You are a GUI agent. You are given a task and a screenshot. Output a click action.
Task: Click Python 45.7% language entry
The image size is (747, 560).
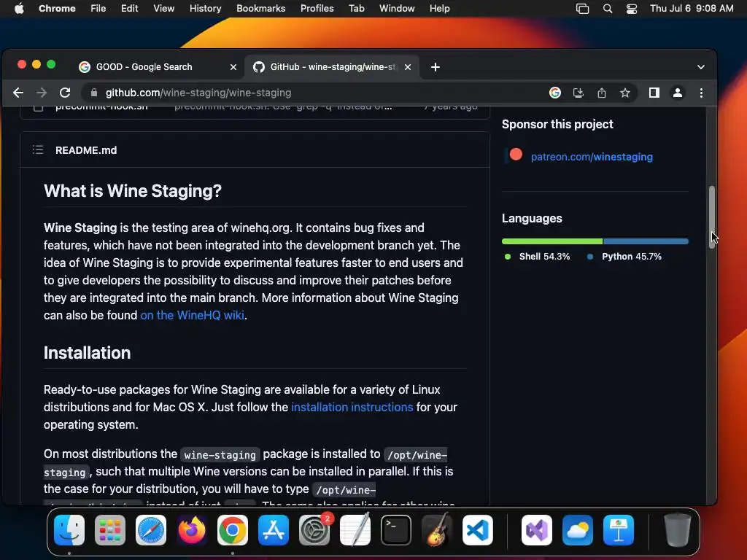624,256
